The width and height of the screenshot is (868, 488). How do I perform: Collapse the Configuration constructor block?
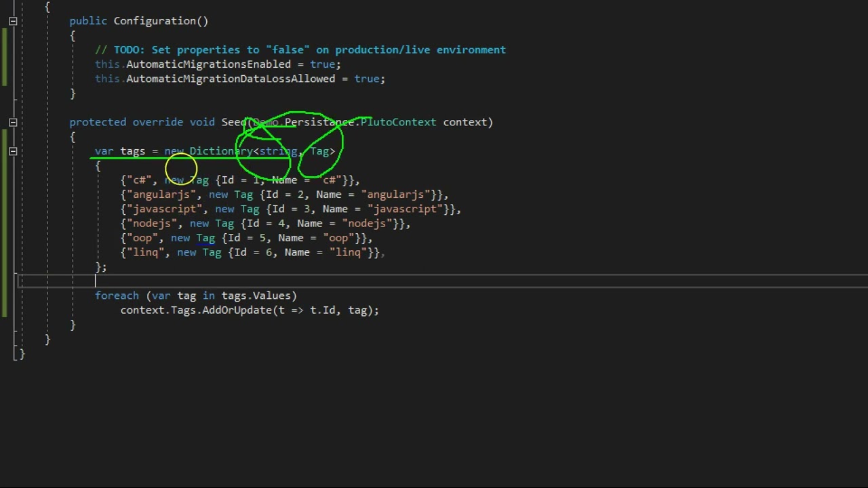pyautogui.click(x=13, y=22)
